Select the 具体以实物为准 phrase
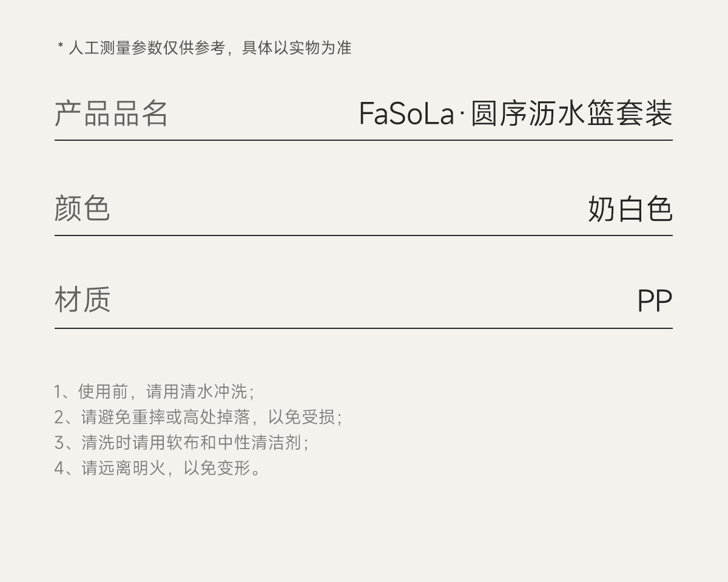This screenshot has height=582, width=728. coord(297,48)
